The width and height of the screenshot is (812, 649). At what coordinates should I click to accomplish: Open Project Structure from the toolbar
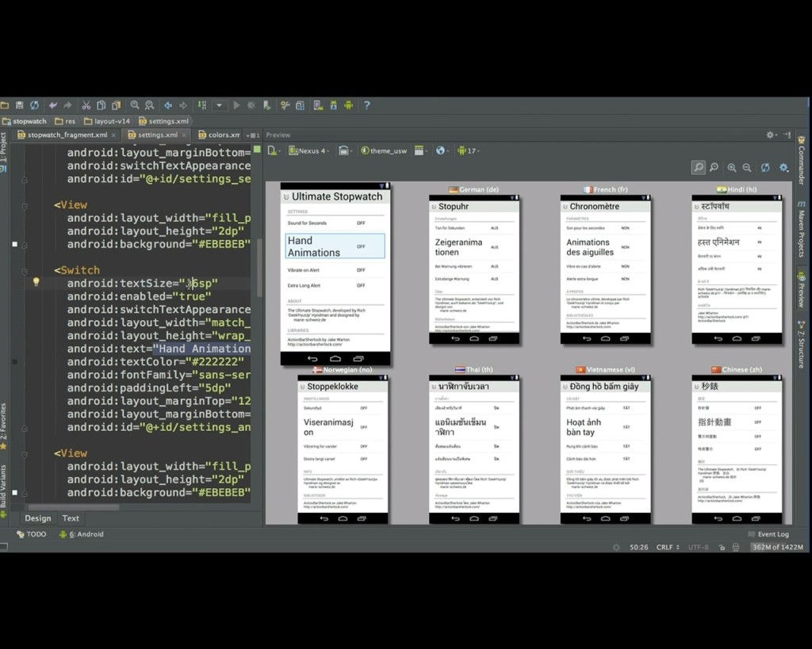[301, 105]
